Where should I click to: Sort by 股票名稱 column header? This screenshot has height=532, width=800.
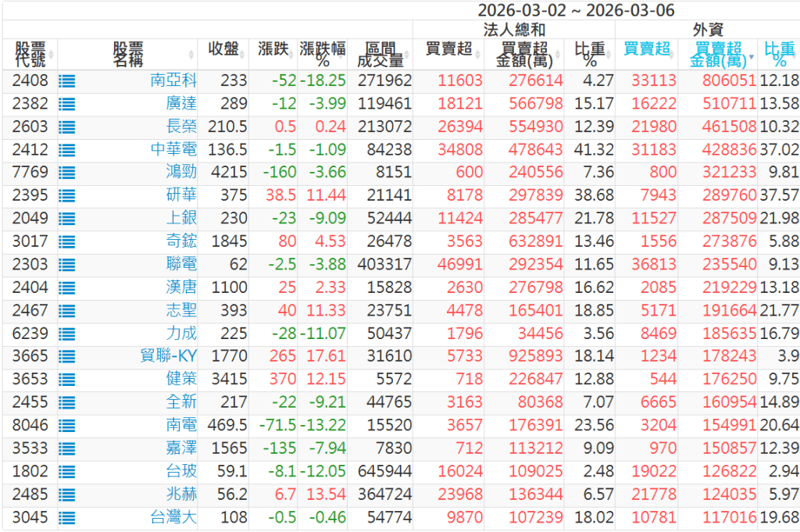pos(128,54)
